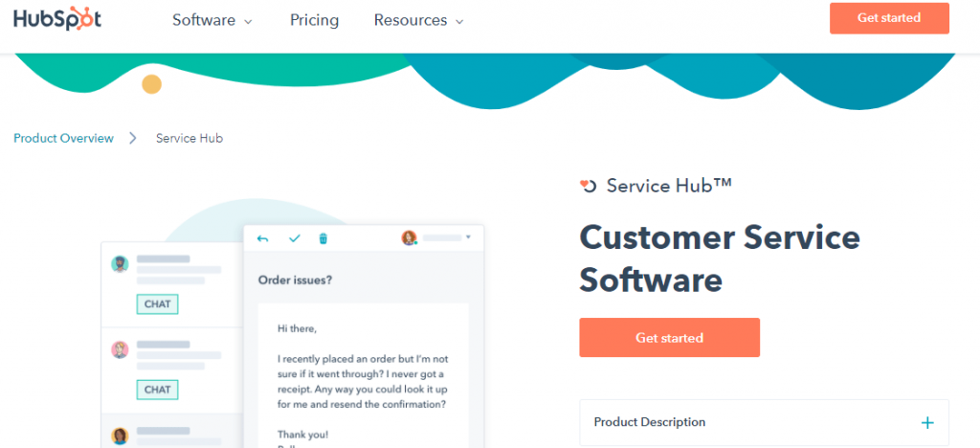
Task: Click the second CHAT badge in conversation list
Action: 158,390
